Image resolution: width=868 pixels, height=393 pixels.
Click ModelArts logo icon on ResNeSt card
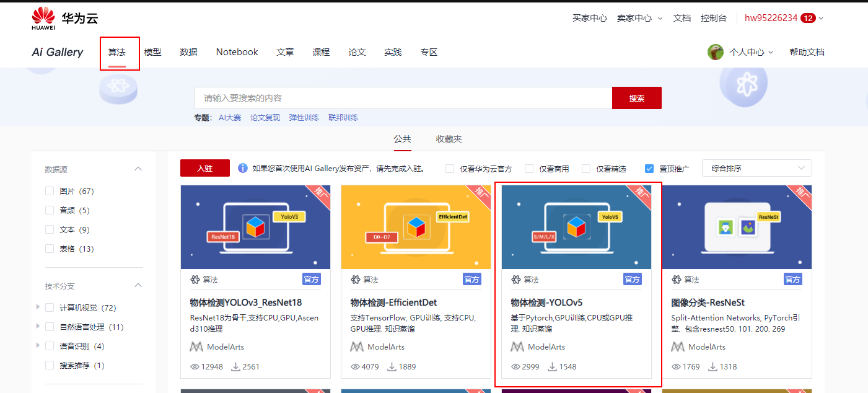pyautogui.click(x=678, y=347)
